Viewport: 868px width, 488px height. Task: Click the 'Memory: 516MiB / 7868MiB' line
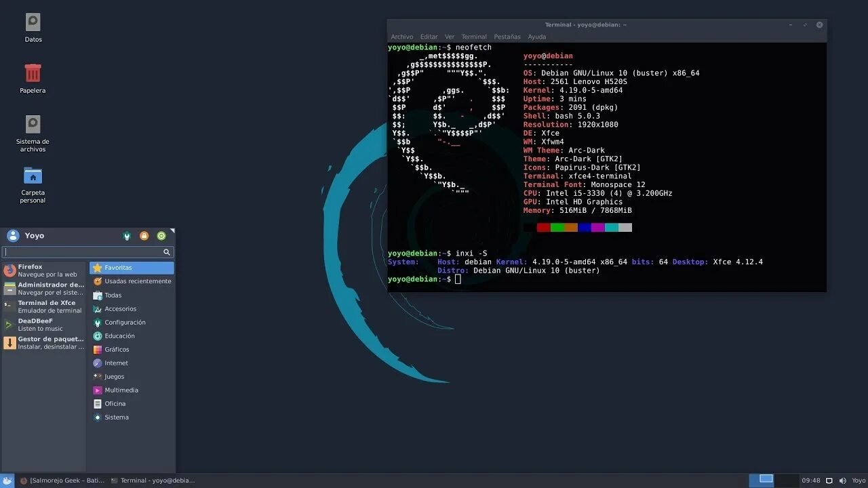pos(577,211)
